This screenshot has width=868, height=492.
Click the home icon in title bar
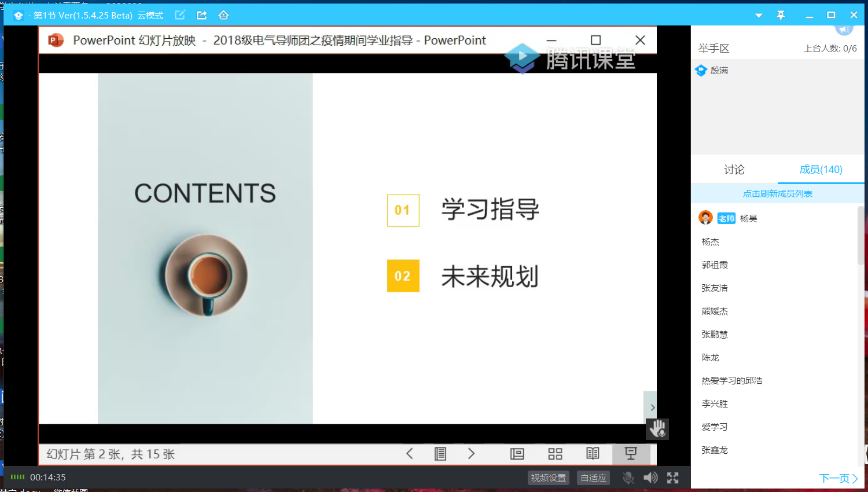[223, 15]
